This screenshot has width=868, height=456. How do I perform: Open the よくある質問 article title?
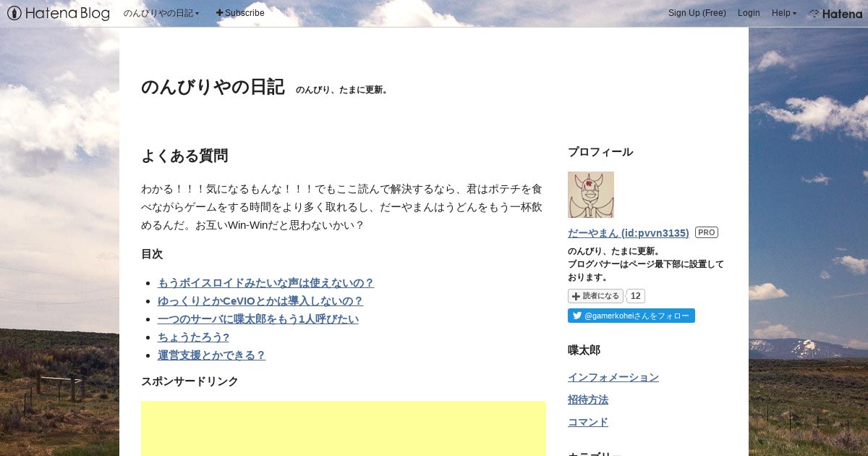184,156
